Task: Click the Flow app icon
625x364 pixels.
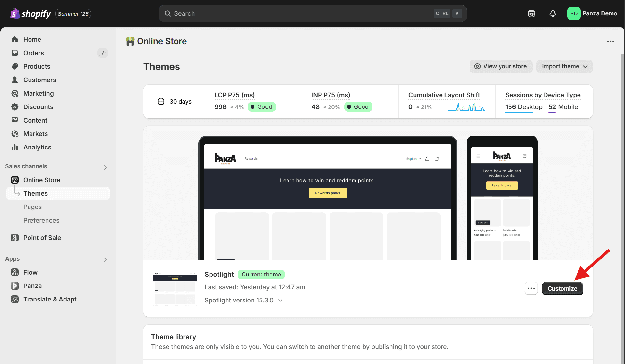Action: click(15, 272)
